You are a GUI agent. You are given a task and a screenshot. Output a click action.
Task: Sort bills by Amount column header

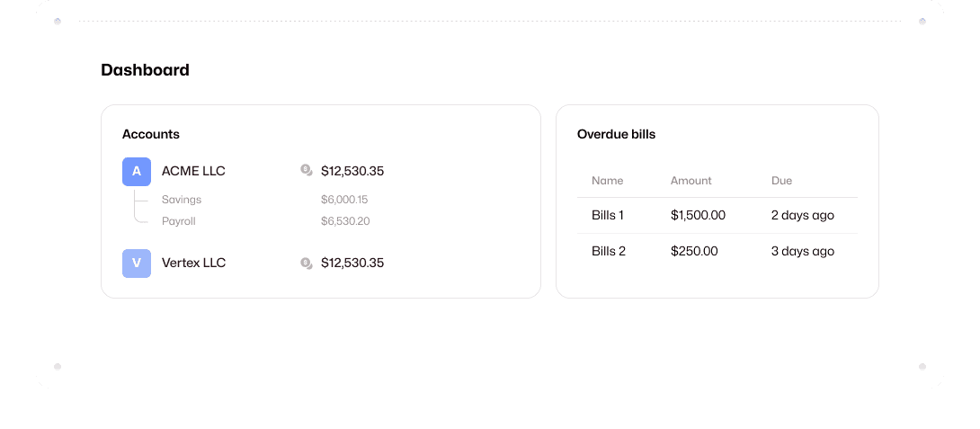pyautogui.click(x=690, y=181)
